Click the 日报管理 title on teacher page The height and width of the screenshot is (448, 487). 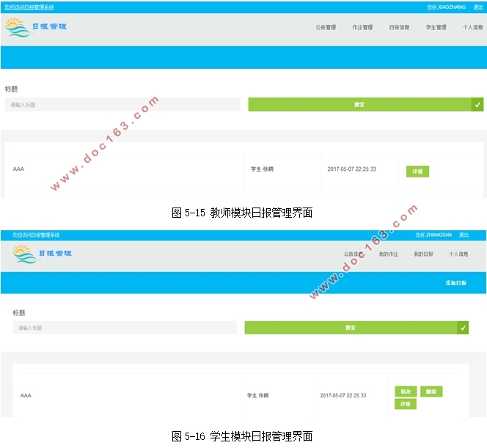[x=49, y=26]
